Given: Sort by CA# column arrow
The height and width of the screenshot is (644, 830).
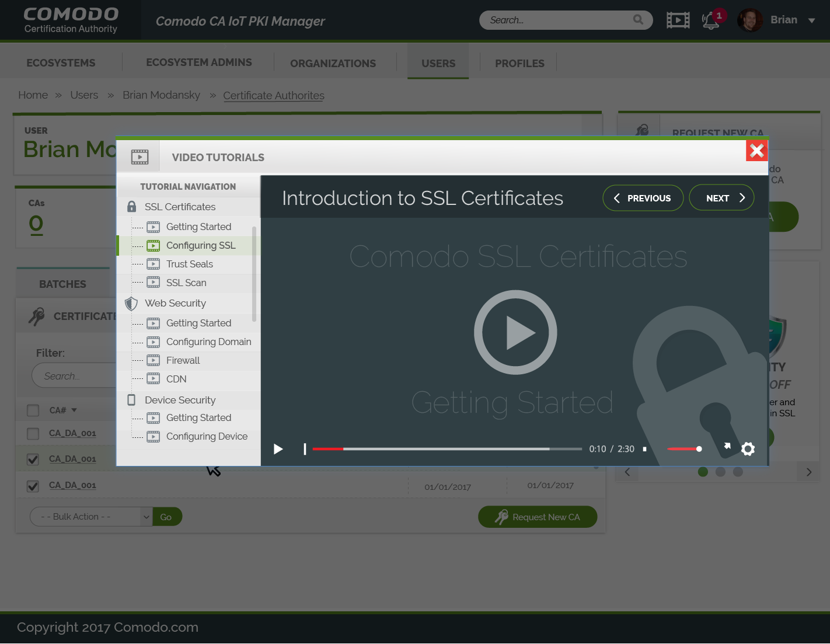Looking at the screenshot, I should pos(74,410).
